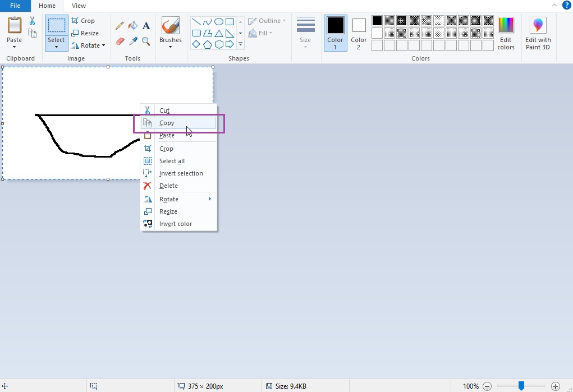Select the Text tool
Screen dimensions: 573x392
(146, 25)
